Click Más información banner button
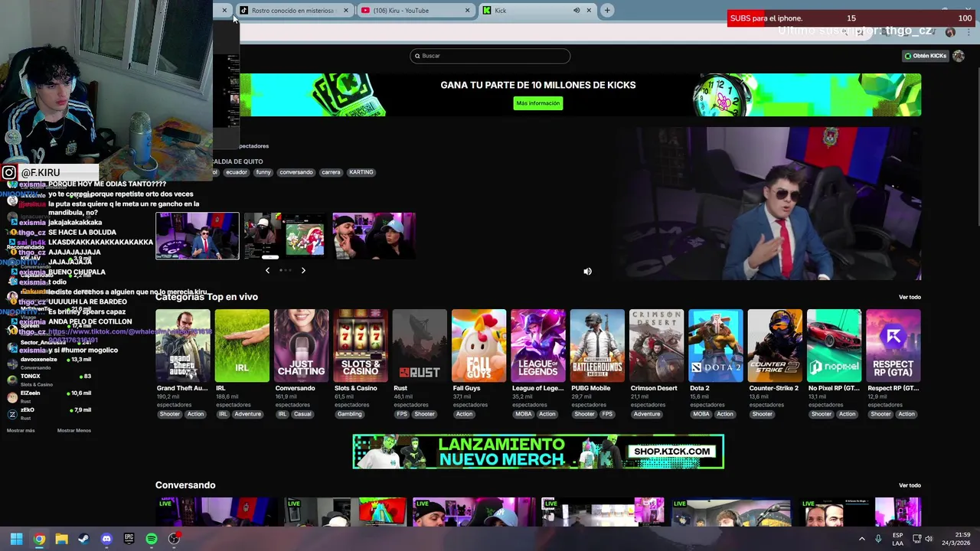980x551 pixels. click(538, 103)
